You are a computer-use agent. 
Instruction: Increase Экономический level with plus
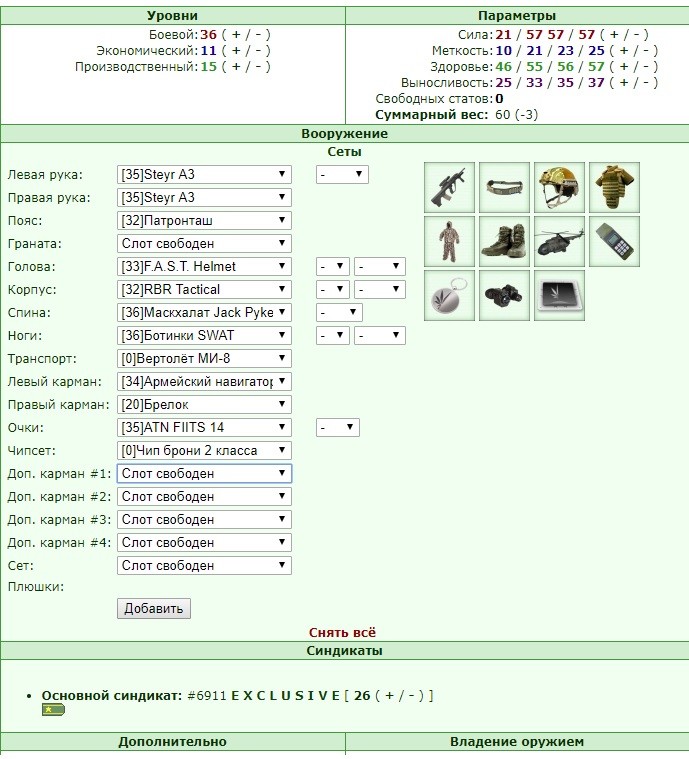[236, 51]
